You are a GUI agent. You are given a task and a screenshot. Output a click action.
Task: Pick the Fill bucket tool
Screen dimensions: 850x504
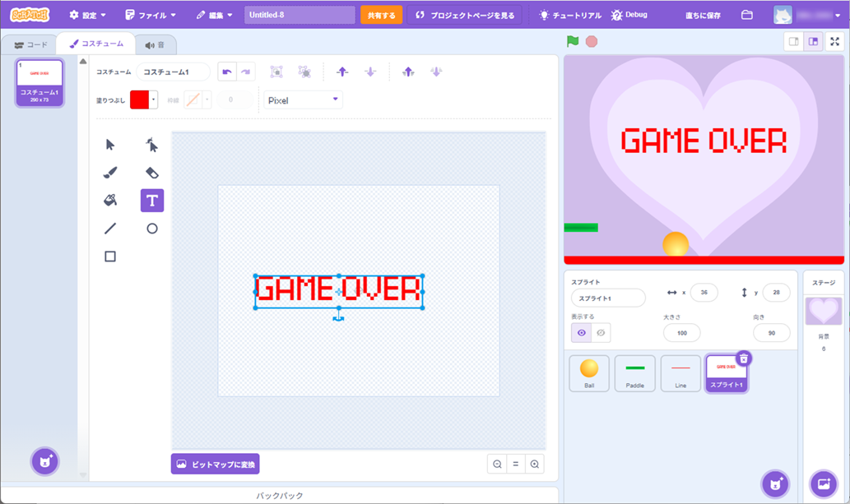(110, 201)
